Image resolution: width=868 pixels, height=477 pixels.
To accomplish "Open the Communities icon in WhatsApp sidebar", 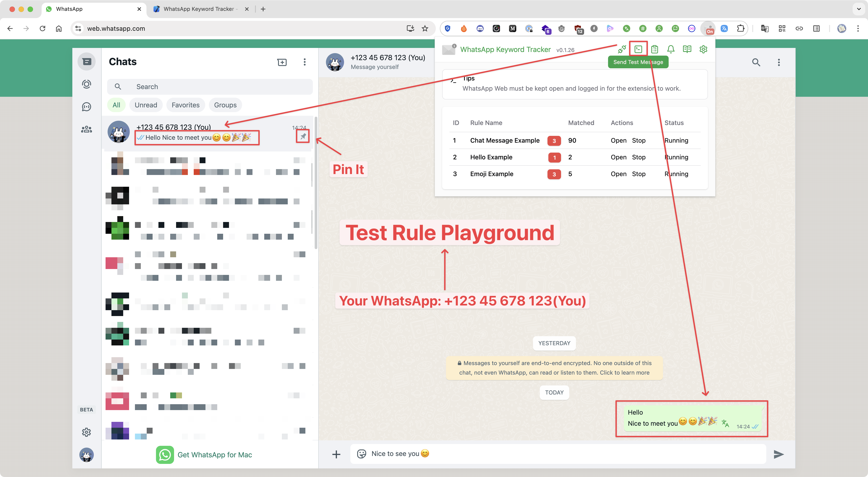I will pos(87,130).
